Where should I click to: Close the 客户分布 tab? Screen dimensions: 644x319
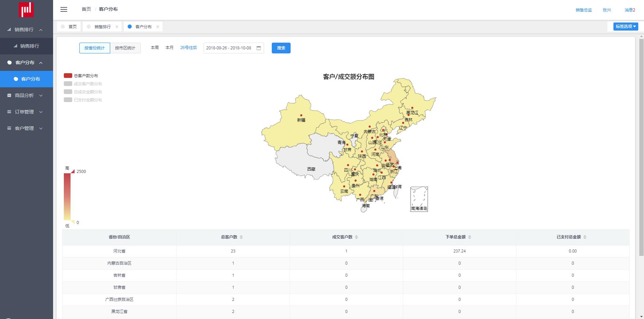pos(158,27)
